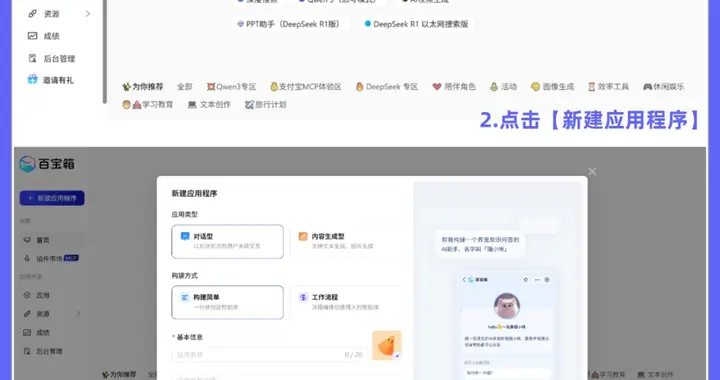The height and width of the screenshot is (380, 720).
Task: Open the 活动 category tab
Action: click(x=503, y=86)
